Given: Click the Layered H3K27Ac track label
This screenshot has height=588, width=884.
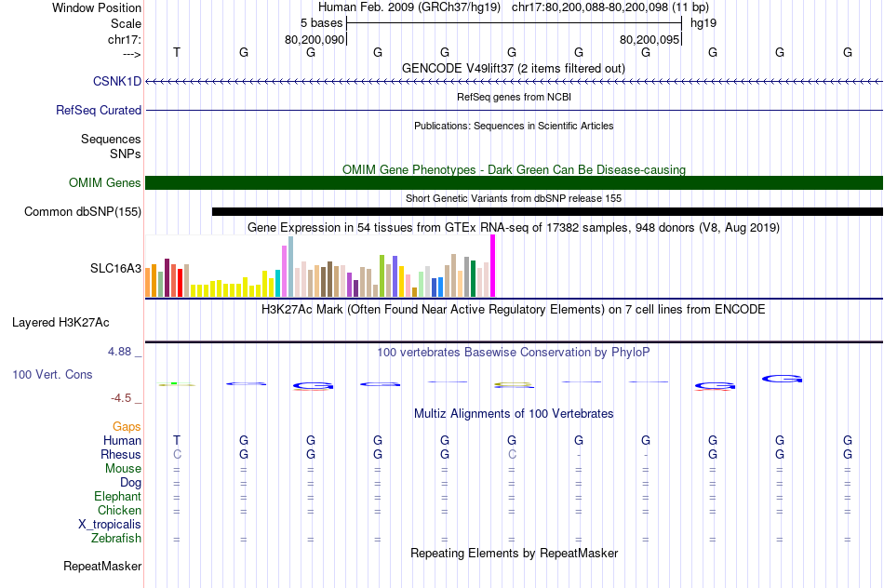Looking at the screenshot, I should (60, 323).
